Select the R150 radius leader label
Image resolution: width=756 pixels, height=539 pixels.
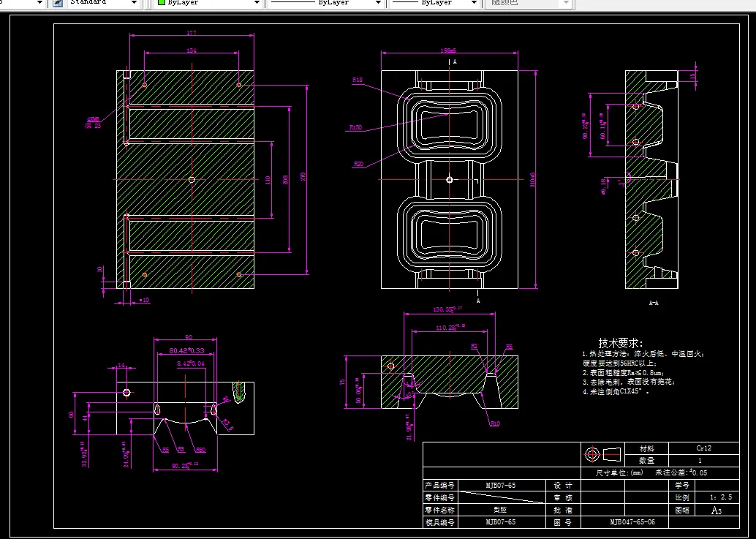[x=355, y=127]
